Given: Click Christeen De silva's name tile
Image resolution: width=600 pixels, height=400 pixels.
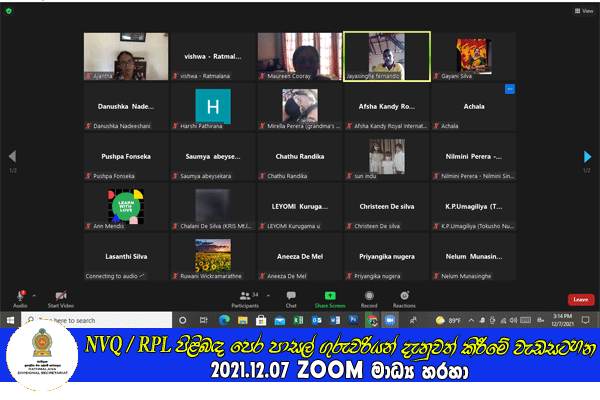Looking at the screenshot, I should click(x=387, y=207).
